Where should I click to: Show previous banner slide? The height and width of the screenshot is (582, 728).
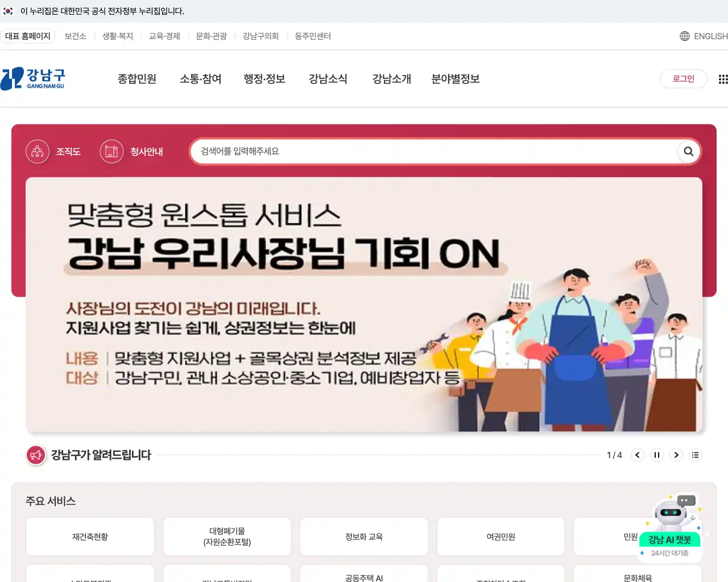point(638,455)
